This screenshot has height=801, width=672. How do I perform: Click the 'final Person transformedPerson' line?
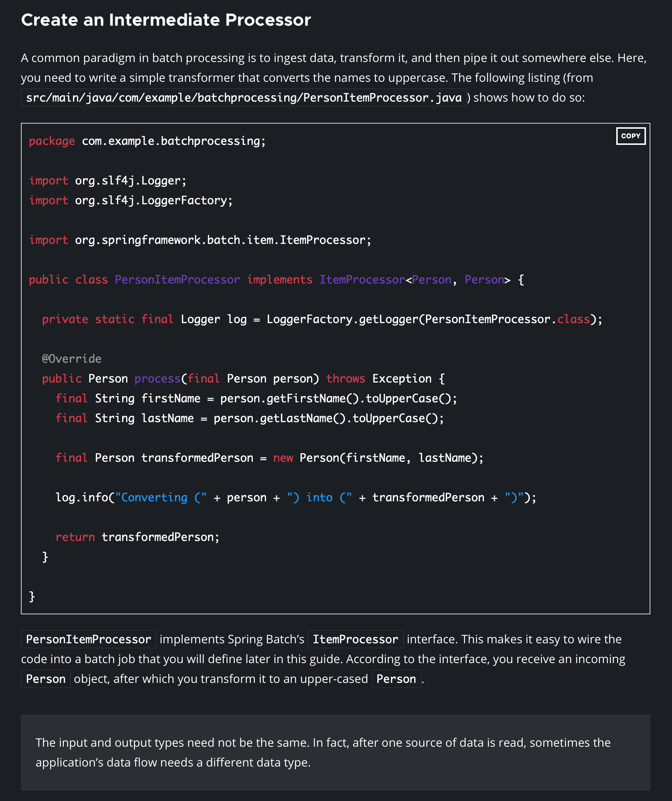pyautogui.click(x=269, y=458)
